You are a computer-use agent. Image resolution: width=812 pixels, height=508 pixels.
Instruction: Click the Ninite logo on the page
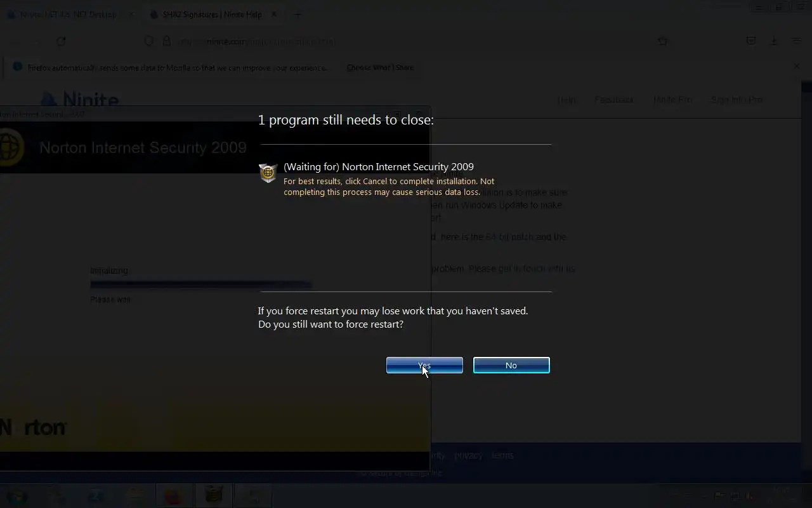point(79,100)
